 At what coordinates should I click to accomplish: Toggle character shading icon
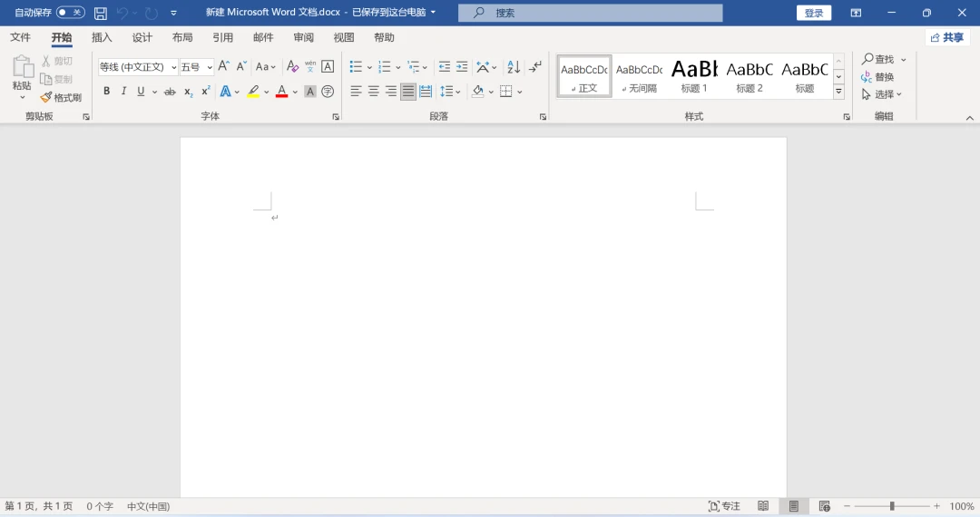pos(310,92)
